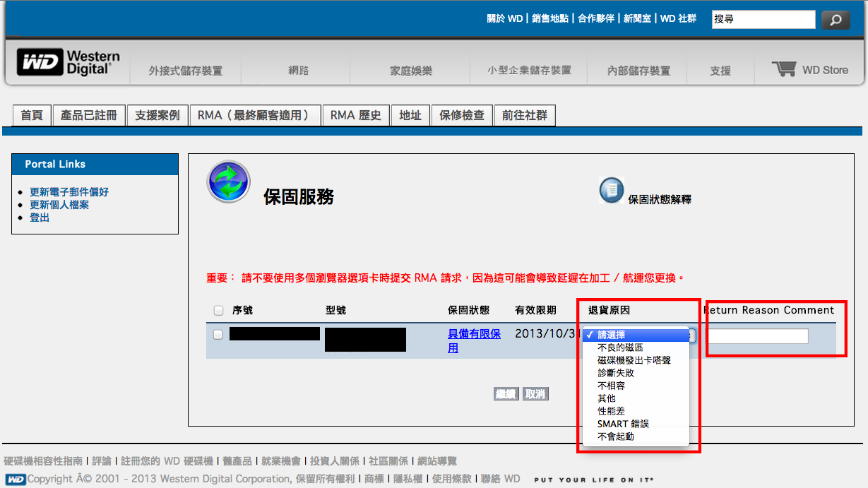Switch to RMA 歷史 tab
This screenshot has width=868, height=488.
(x=356, y=115)
